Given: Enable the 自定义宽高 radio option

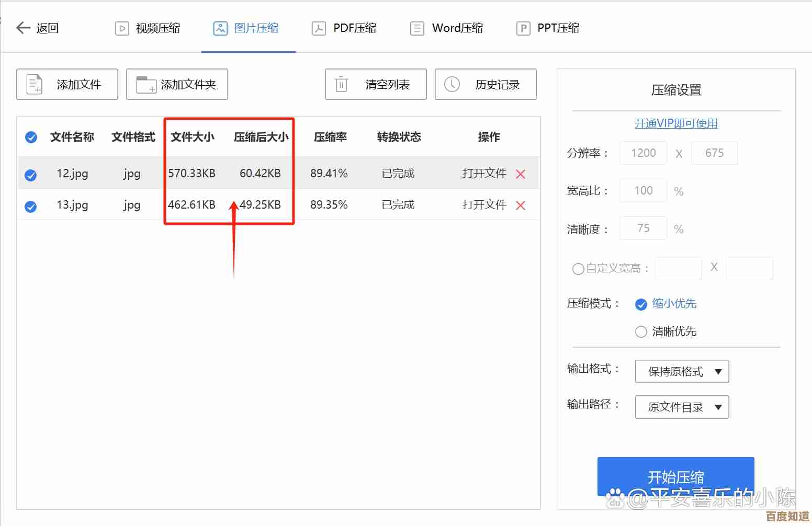Looking at the screenshot, I should coord(578,269).
